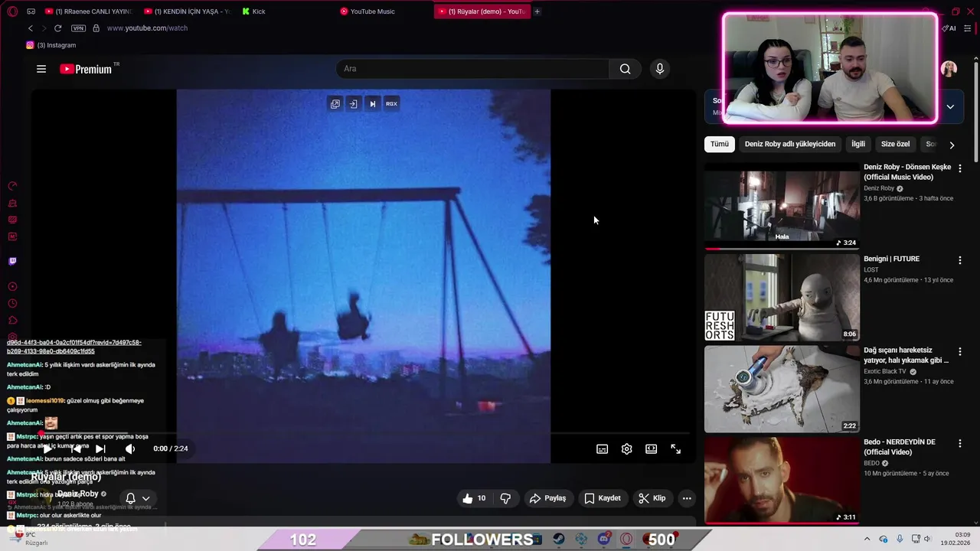Open a new browser tab
980x551 pixels.
pos(537,11)
